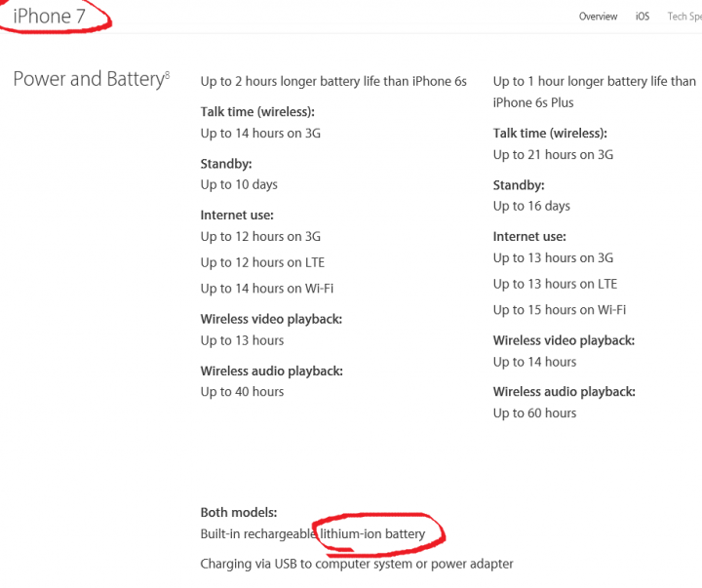Click the iPhone 7 page title
The image size is (702, 588).
[x=50, y=17]
